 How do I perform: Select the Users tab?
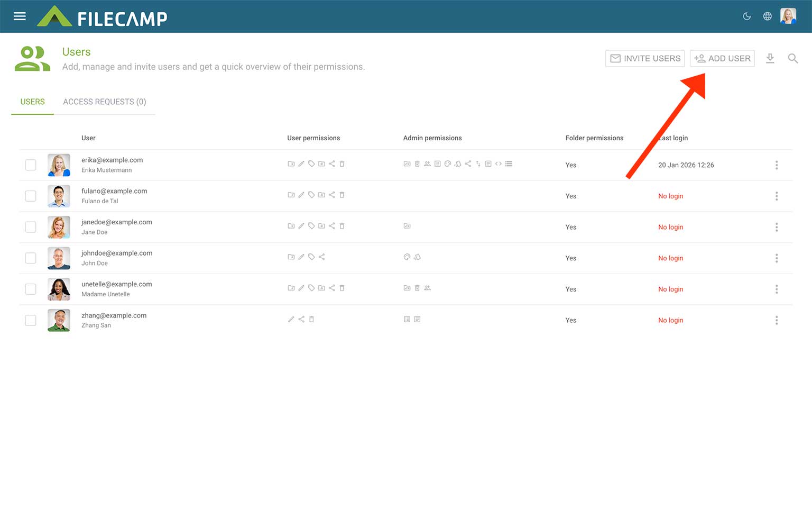(32, 102)
